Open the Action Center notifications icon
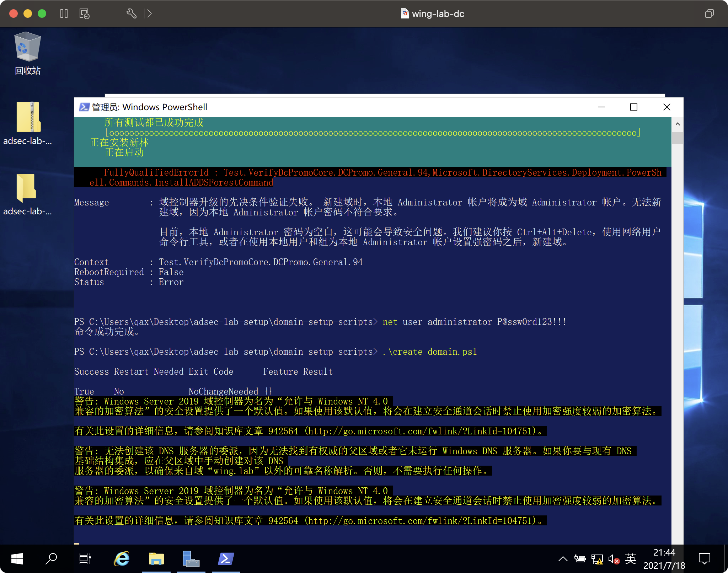 [704, 559]
